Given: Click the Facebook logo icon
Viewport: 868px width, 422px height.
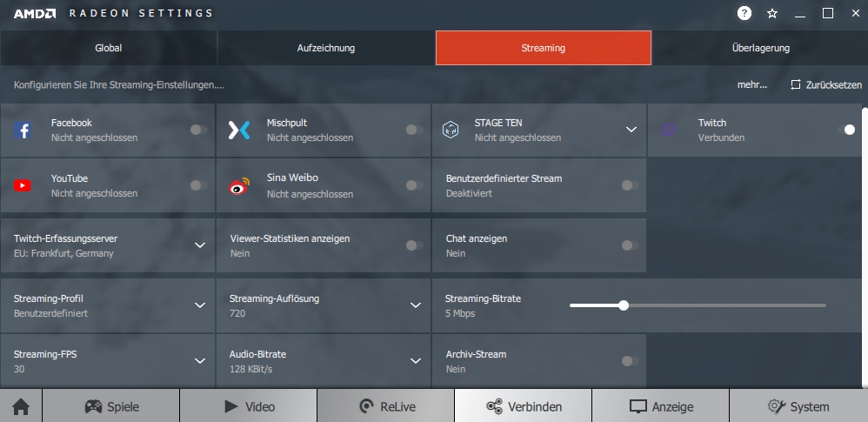Looking at the screenshot, I should 23,131.
